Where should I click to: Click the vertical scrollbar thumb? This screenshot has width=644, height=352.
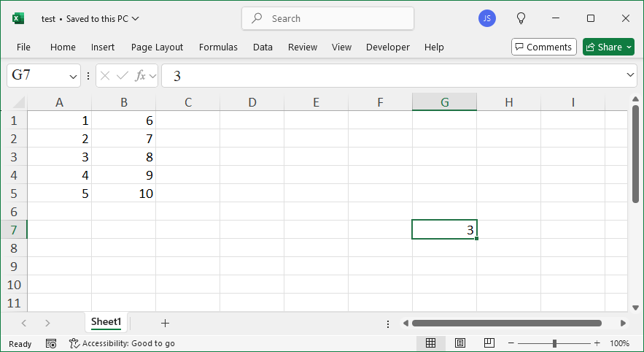point(635,155)
